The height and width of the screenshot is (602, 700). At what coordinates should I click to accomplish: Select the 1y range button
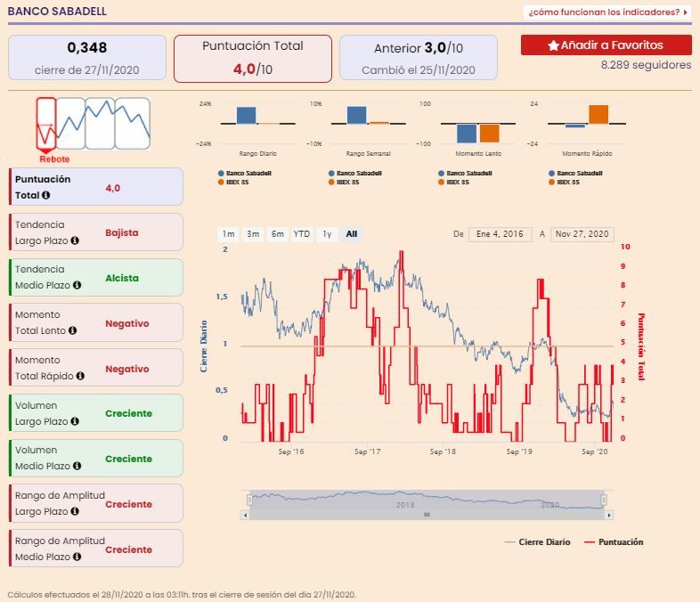327,234
